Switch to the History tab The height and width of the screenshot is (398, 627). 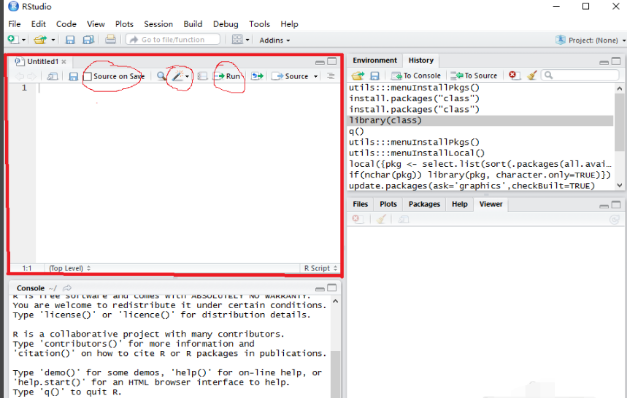point(421,60)
